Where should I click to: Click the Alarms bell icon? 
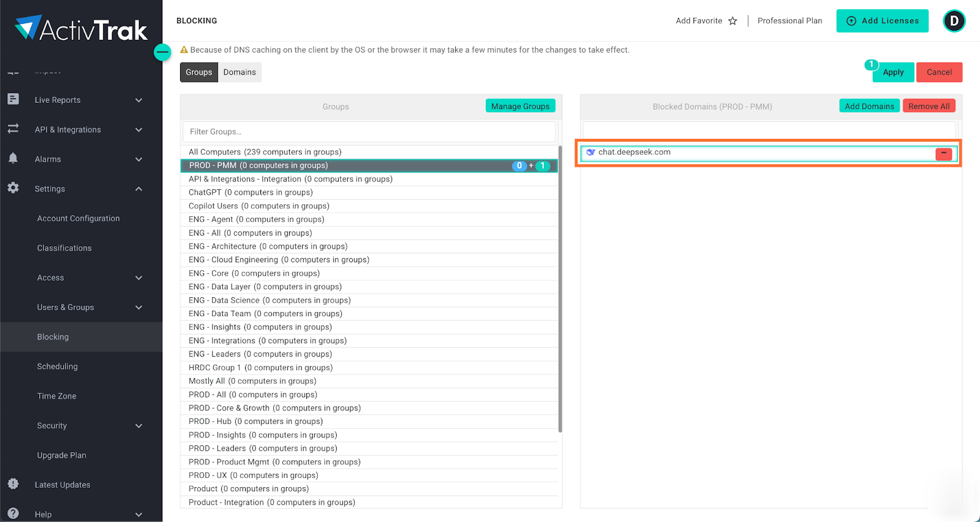click(x=13, y=159)
